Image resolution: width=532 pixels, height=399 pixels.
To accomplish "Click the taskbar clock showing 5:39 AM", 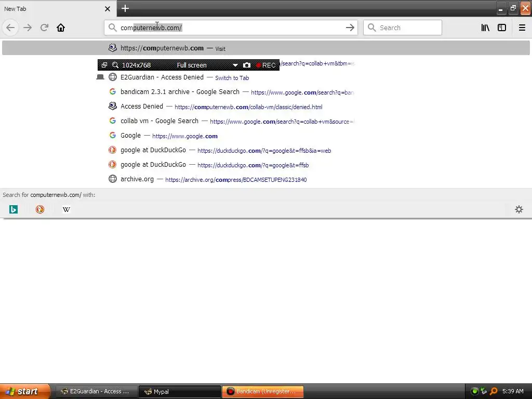I will 513,391.
